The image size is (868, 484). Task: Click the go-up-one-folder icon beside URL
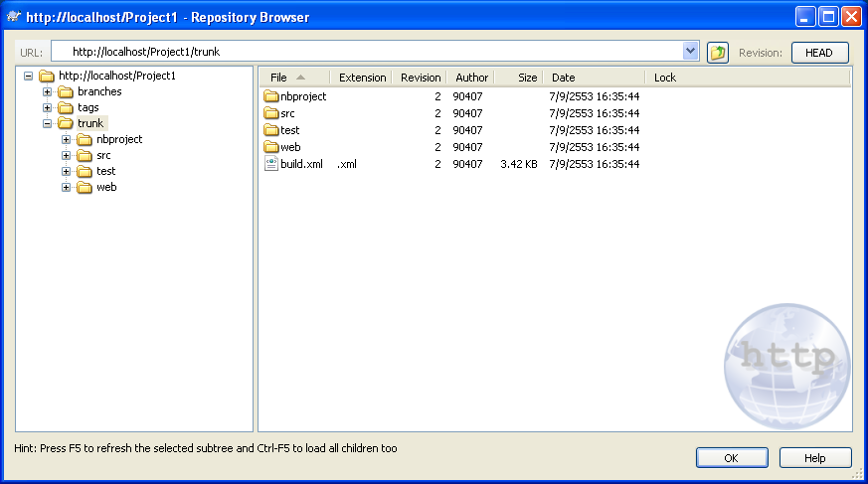(718, 53)
